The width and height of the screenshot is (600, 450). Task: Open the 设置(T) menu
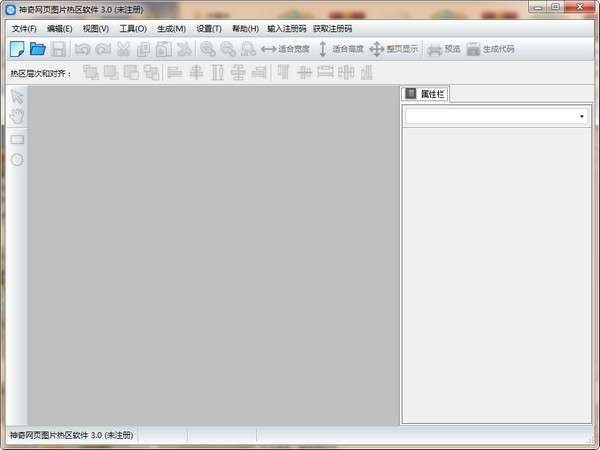[x=209, y=29]
